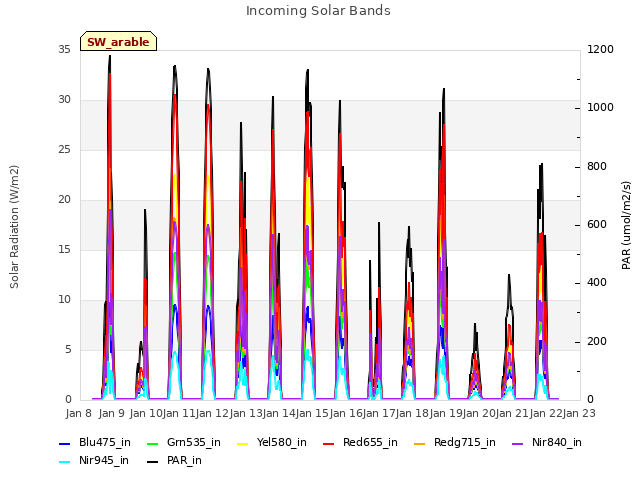Click the PAR_in legend label
640x480 pixels.
(x=184, y=460)
